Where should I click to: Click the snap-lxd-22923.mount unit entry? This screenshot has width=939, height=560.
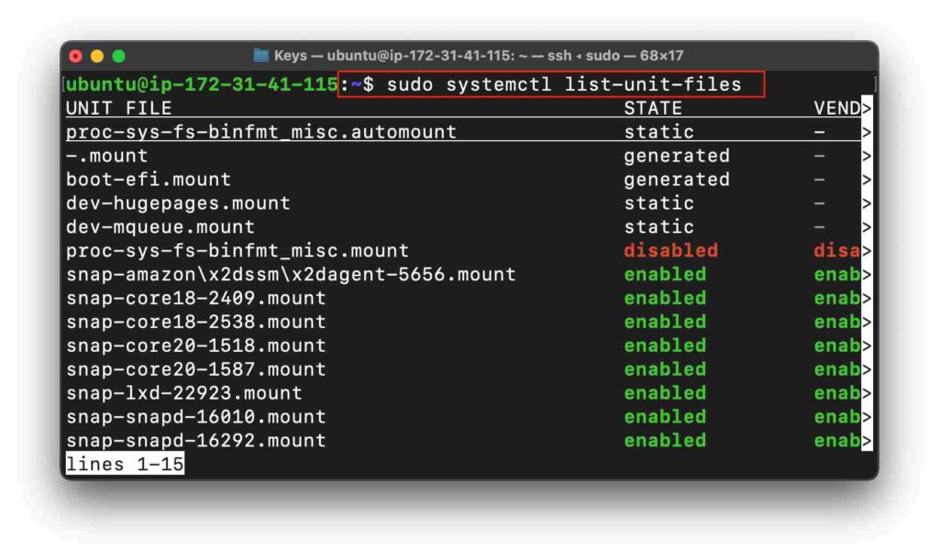tap(184, 393)
